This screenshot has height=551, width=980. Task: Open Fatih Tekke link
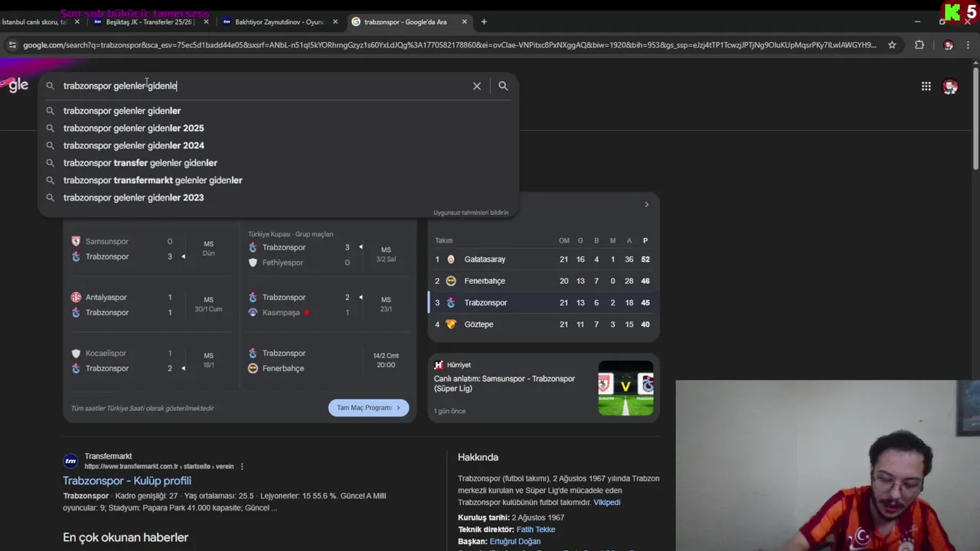click(x=536, y=530)
